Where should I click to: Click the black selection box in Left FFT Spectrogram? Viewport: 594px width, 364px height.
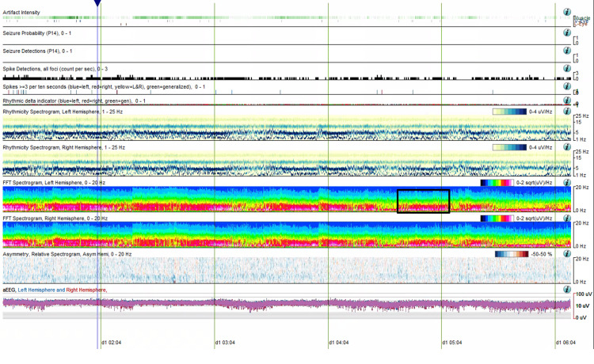[423, 201]
